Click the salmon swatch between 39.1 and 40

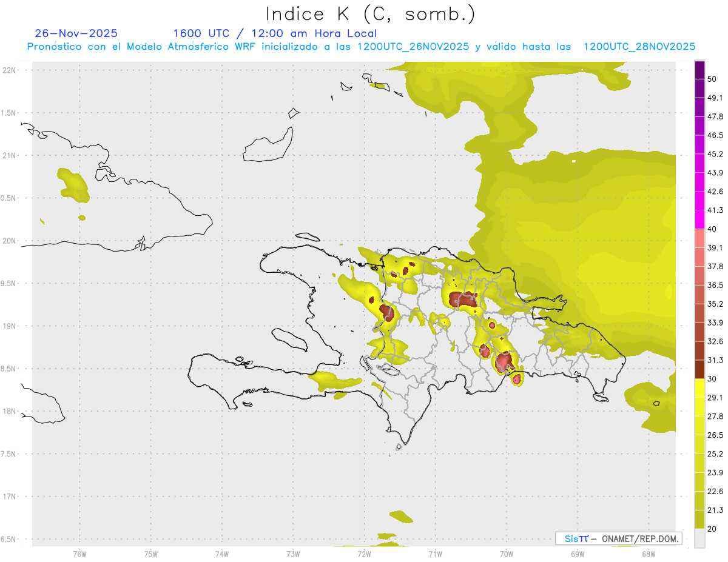(x=699, y=238)
